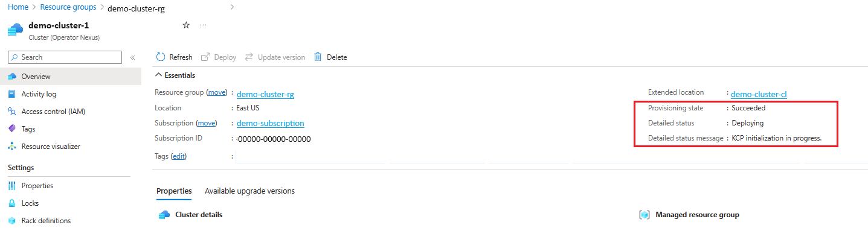This screenshot has width=868, height=228.
Task: Open the demo-subscription link
Action: [x=271, y=123]
